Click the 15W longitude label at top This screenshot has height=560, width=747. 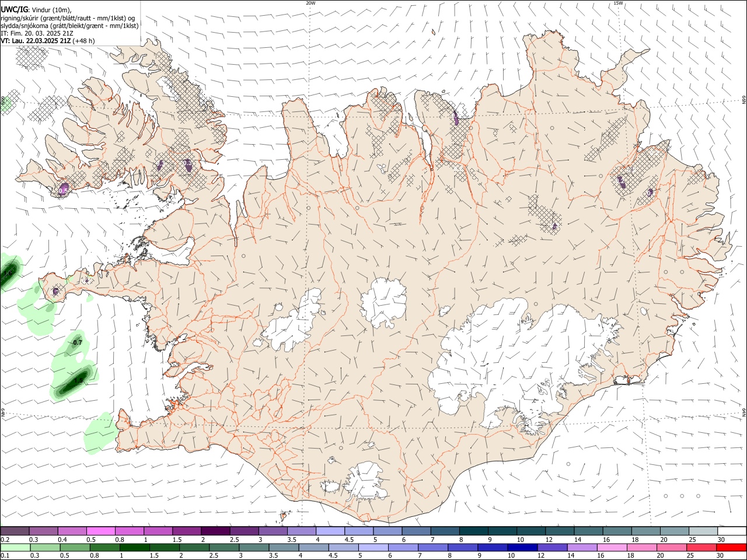point(618,3)
